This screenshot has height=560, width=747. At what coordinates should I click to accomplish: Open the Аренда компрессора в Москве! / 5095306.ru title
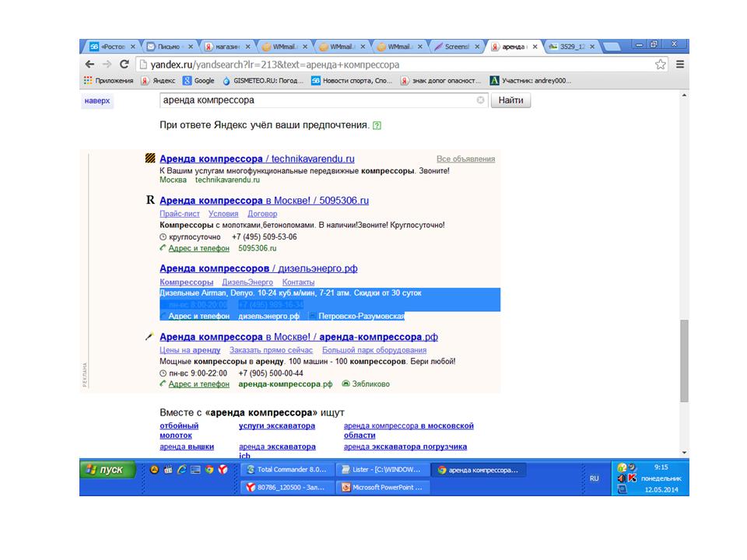(x=264, y=201)
